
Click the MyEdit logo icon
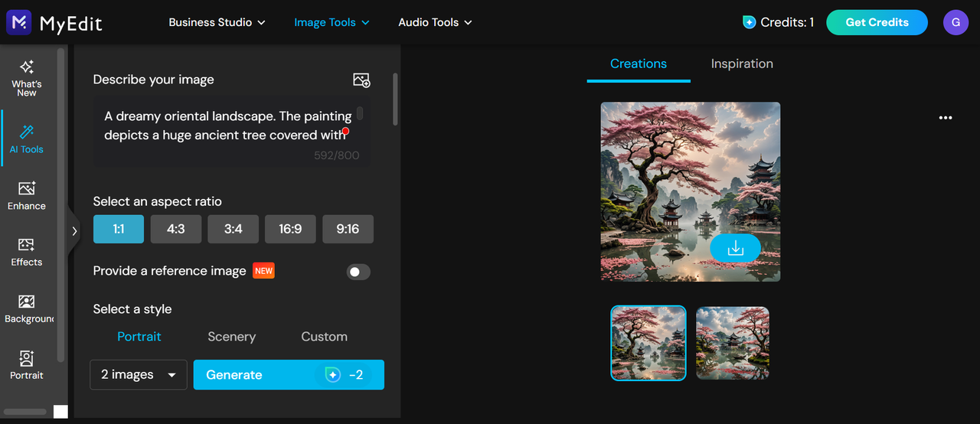point(18,22)
